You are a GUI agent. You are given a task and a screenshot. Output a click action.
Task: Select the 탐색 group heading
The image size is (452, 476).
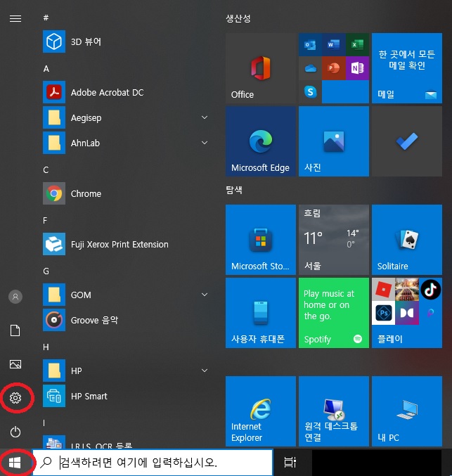tap(234, 190)
